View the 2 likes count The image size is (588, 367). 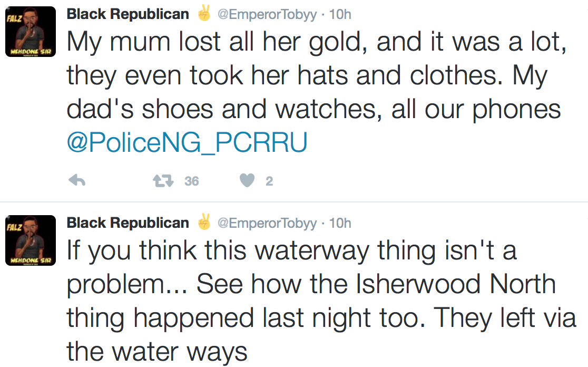pyautogui.click(x=269, y=181)
